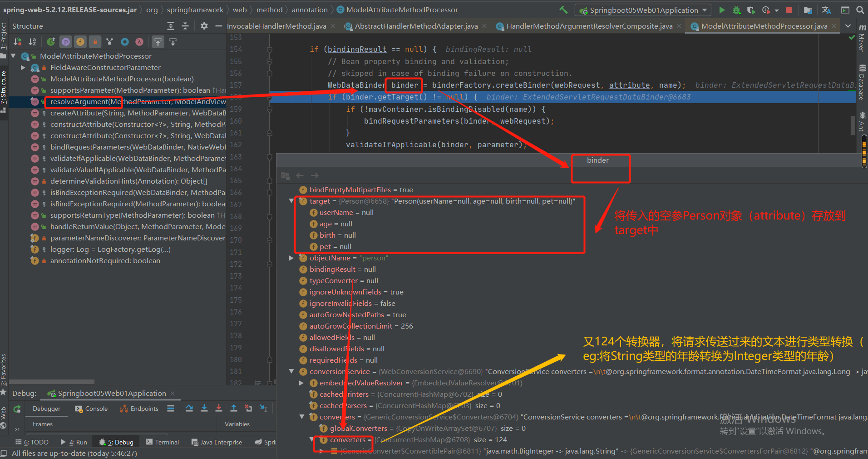Screen dimensions: 868x459
Task: Click the web breadcrumb in navigation bar
Action: [240, 10]
